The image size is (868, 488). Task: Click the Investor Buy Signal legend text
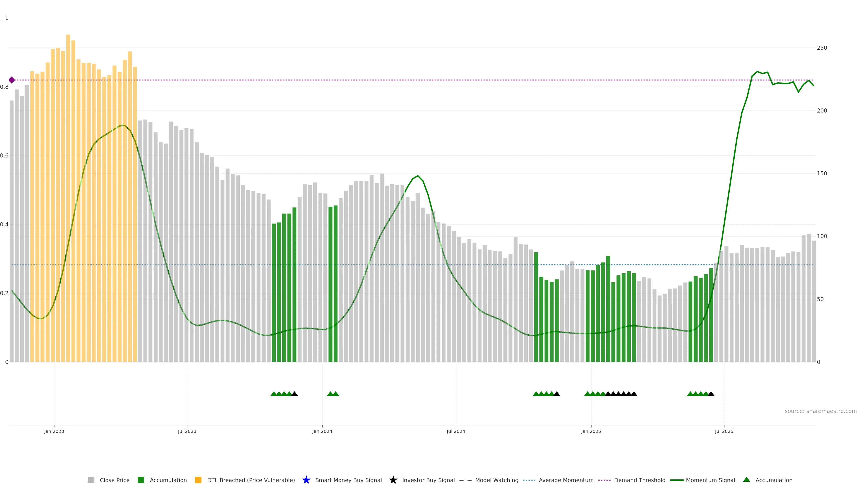click(428, 480)
